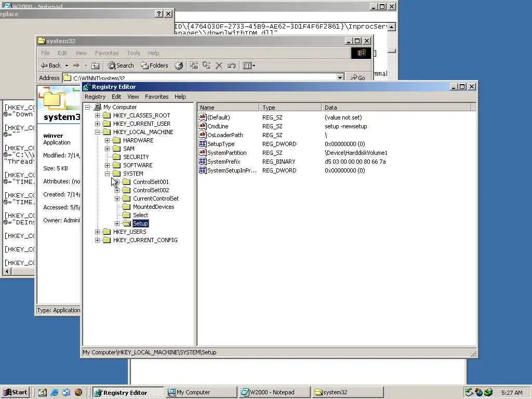This screenshot has width=532, height=399.
Task: Click the Undo icon in system32 toolbar
Action: 232,66
